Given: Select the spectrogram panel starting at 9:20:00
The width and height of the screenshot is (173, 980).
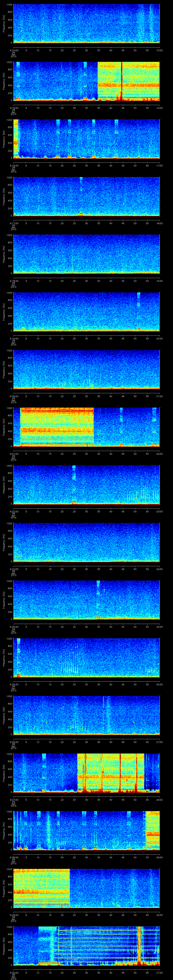Looking at the screenshot, I should [87, 369].
